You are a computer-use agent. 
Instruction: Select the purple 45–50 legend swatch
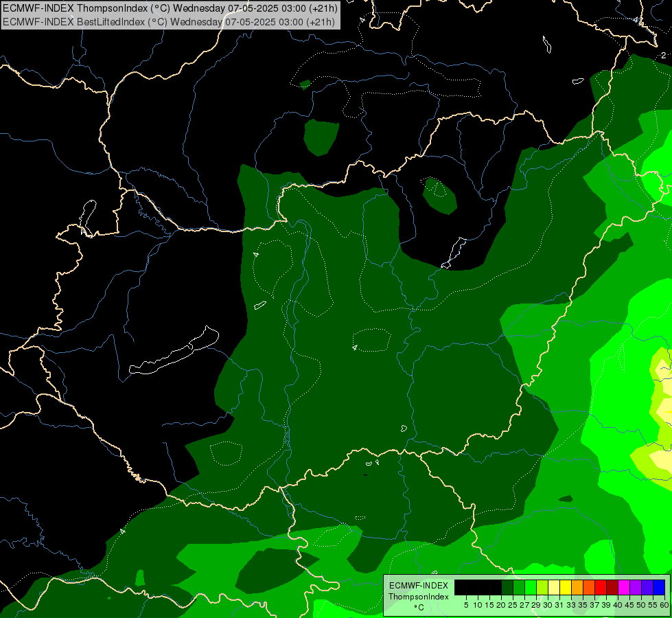click(636, 588)
